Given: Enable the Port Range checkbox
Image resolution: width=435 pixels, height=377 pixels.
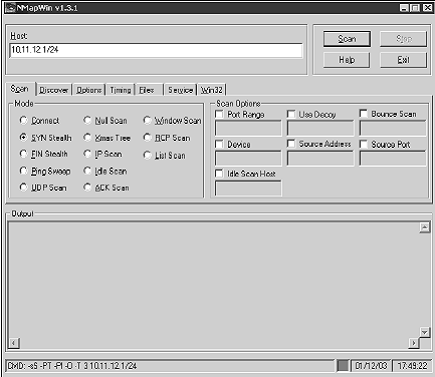Looking at the screenshot, I should [x=219, y=114].
